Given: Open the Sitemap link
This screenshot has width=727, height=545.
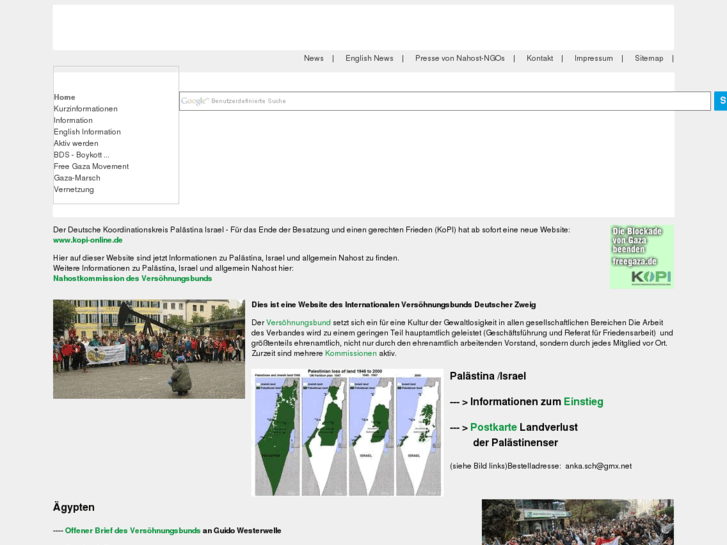Looking at the screenshot, I should click(648, 58).
